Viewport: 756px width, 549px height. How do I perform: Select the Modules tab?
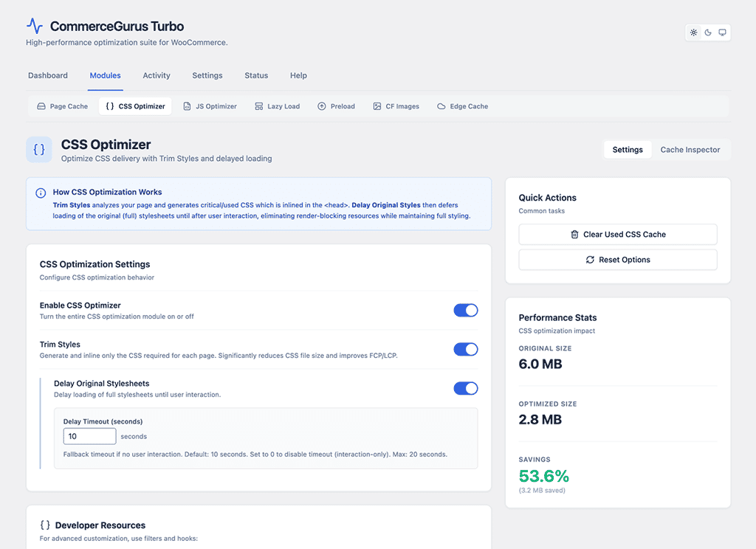(105, 76)
